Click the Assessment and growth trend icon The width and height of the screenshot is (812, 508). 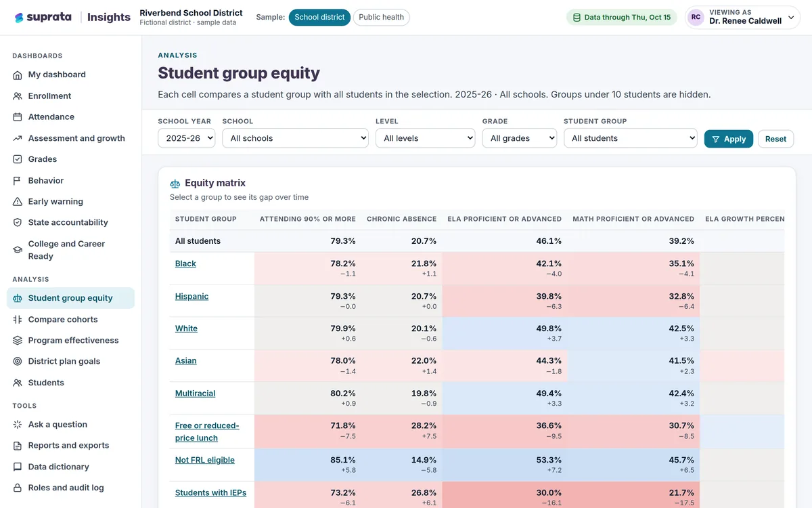coord(18,138)
